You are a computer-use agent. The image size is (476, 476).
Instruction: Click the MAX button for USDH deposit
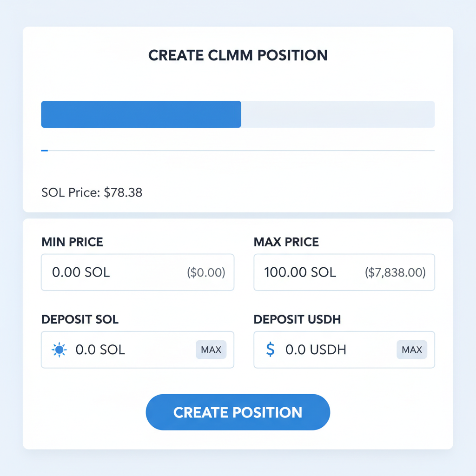(x=412, y=350)
